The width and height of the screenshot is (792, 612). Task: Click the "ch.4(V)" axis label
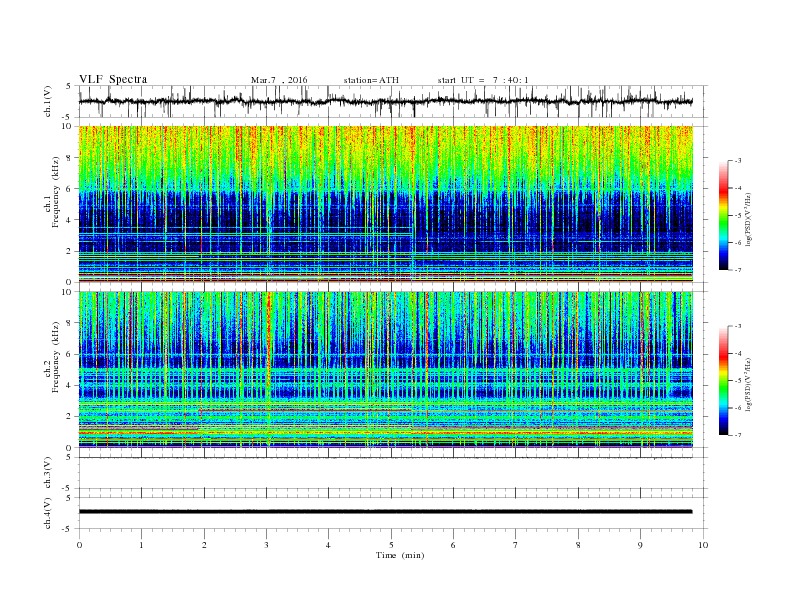[x=48, y=513]
